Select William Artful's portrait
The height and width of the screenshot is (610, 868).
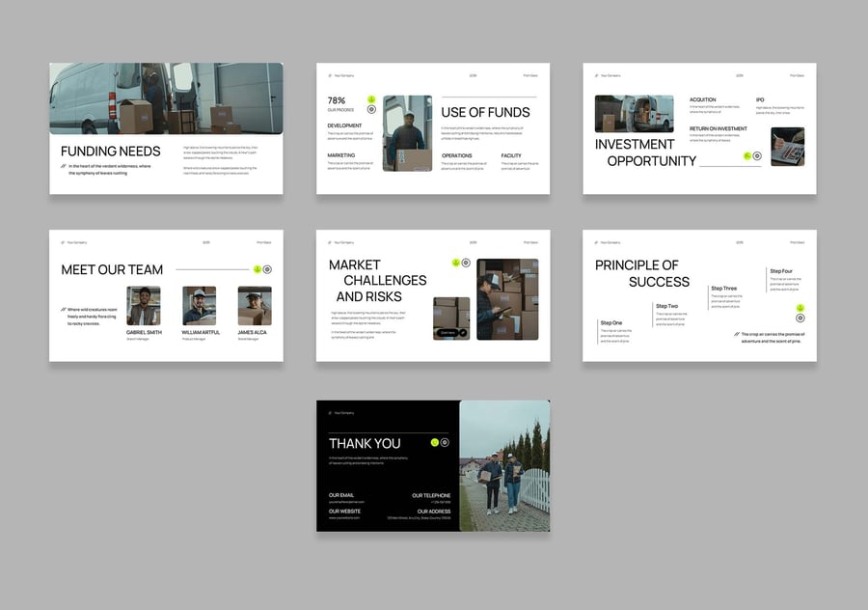(200, 305)
